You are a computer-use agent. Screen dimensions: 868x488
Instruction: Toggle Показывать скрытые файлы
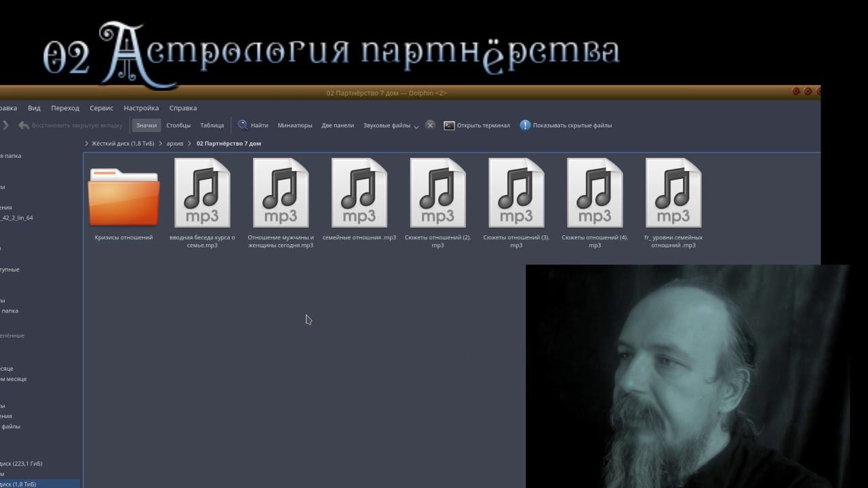566,125
